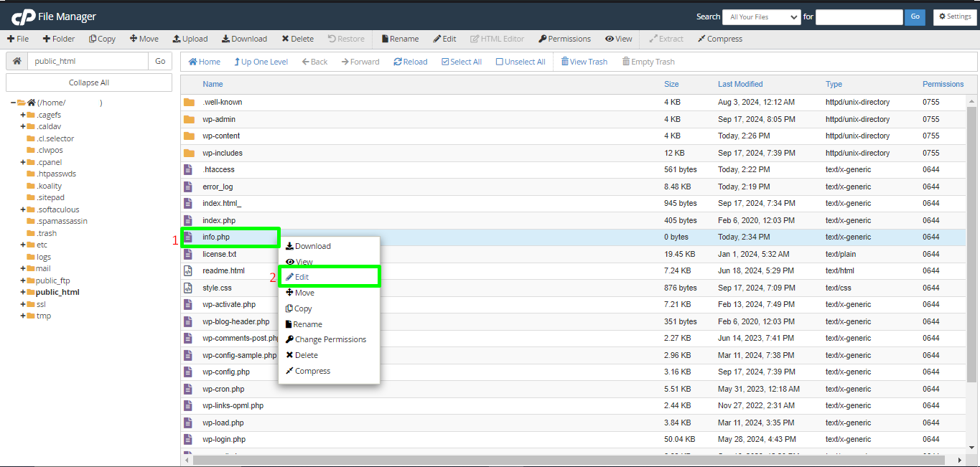Image resolution: width=980 pixels, height=467 pixels.
Task: Select the Delete tool in the toolbar
Action: 297,39
